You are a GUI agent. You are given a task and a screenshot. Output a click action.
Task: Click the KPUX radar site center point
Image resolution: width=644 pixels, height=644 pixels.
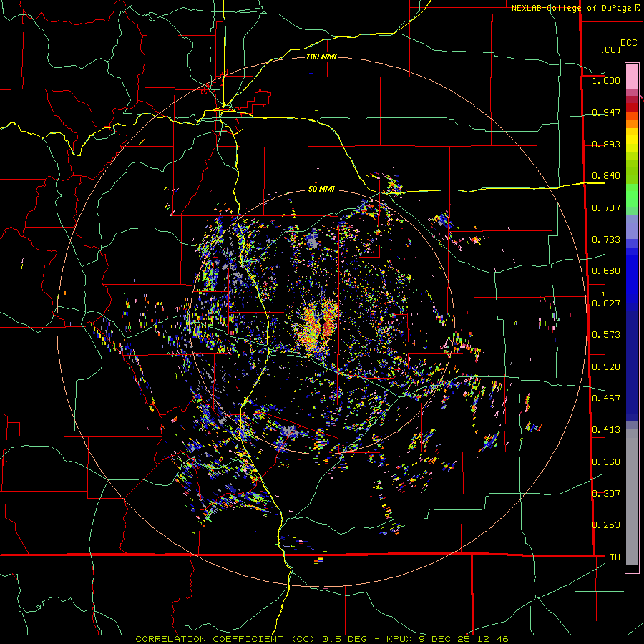point(322,322)
